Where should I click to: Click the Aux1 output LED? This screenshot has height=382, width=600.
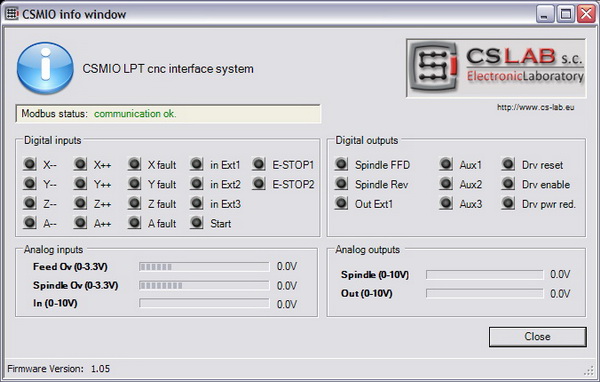coord(446,164)
